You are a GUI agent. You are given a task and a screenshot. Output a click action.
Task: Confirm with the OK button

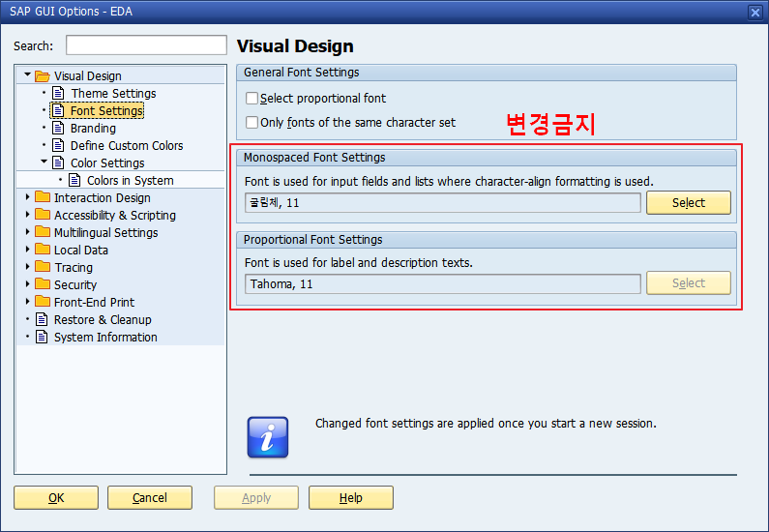click(56, 498)
